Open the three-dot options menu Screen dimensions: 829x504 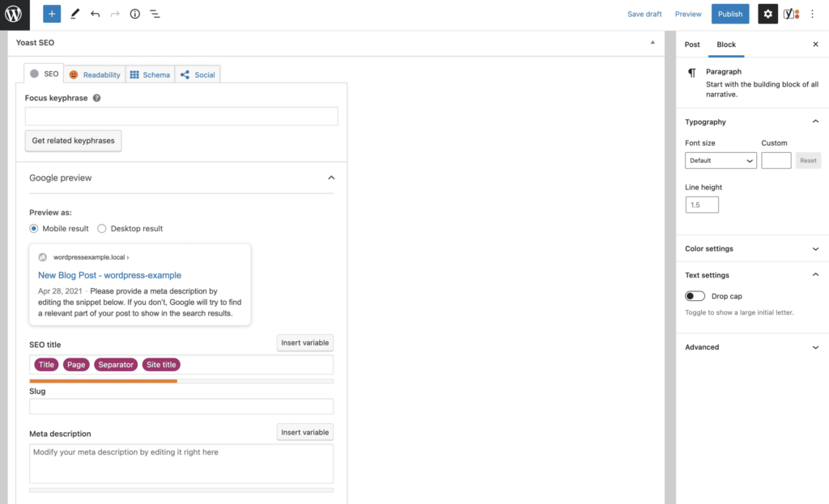pyautogui.click(x=813, y=15)
